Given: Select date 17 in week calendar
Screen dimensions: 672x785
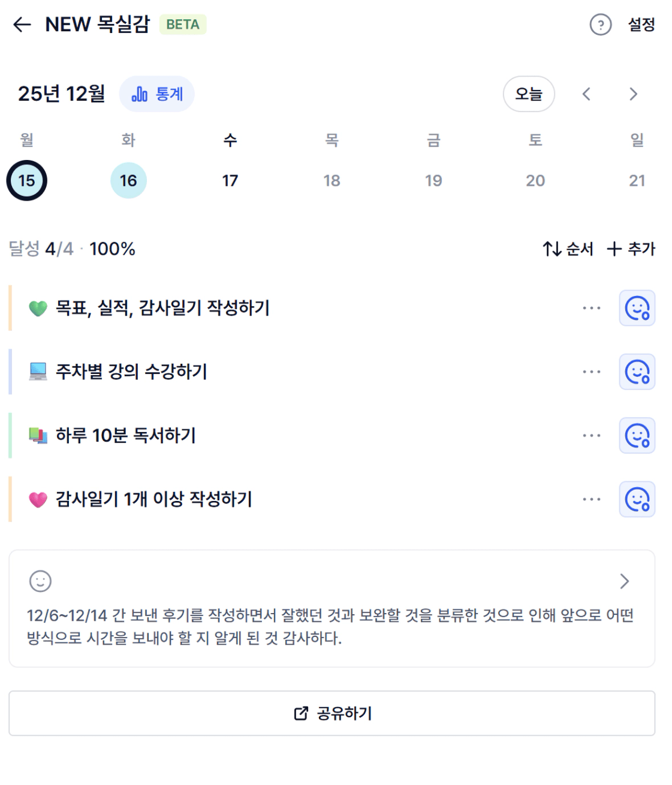Looking at the screenshot, I should point(230,180).
